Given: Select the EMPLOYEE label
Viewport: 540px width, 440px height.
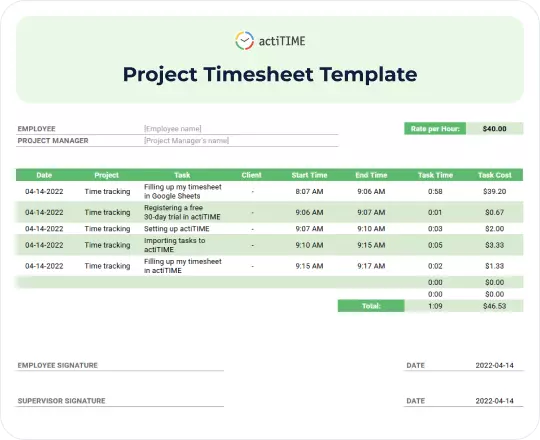Looking at the screenshot, I should coord(37,129).
